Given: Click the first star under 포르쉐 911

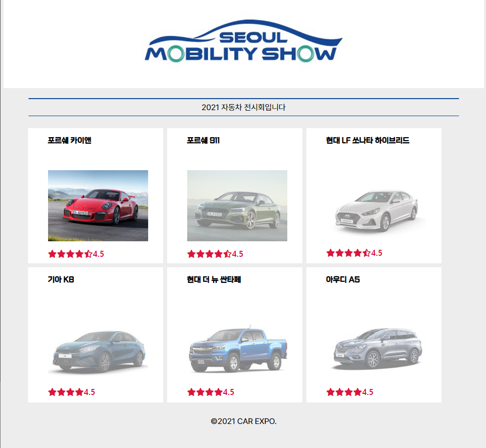Looking at the screenshot, I should point(192,254).
